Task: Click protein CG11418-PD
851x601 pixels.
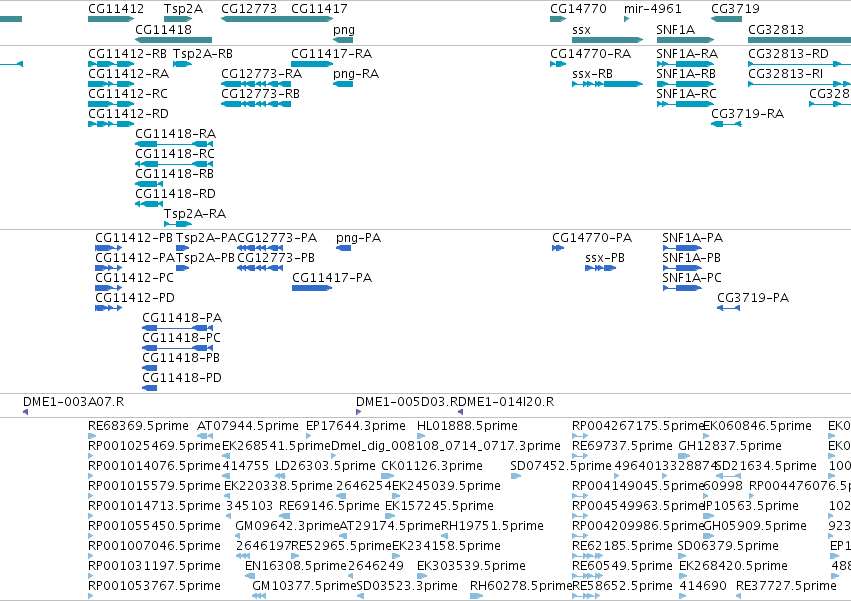Action: coord(182,378)
